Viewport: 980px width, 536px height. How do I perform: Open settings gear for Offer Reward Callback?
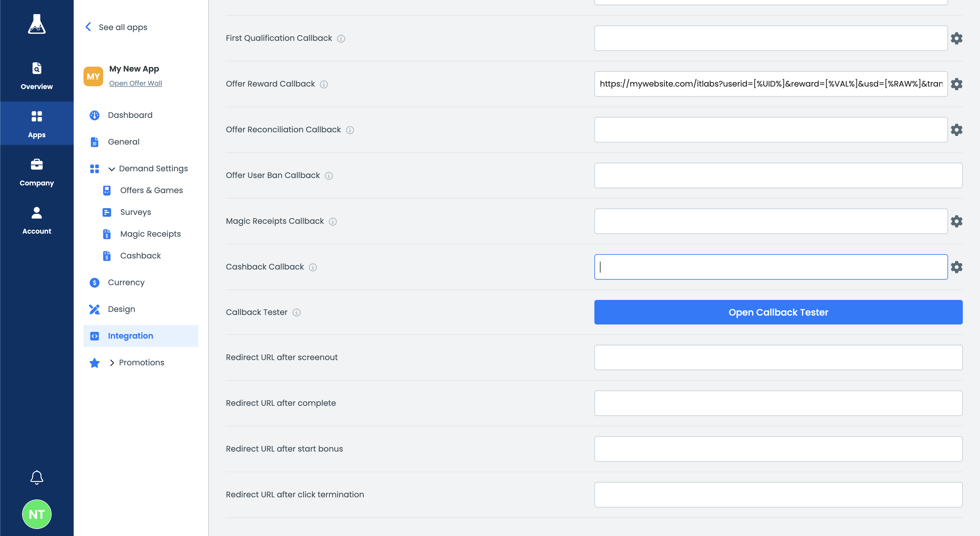(956, 84)
